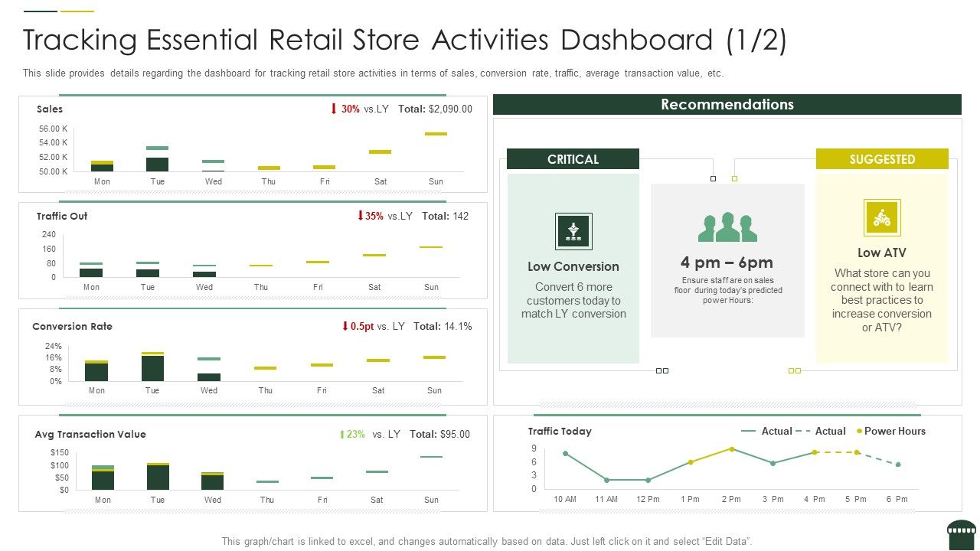This screenshot has height=551, width=980.
Task: Select the CRITICAL header label
Action: click(x=573, y=159)
